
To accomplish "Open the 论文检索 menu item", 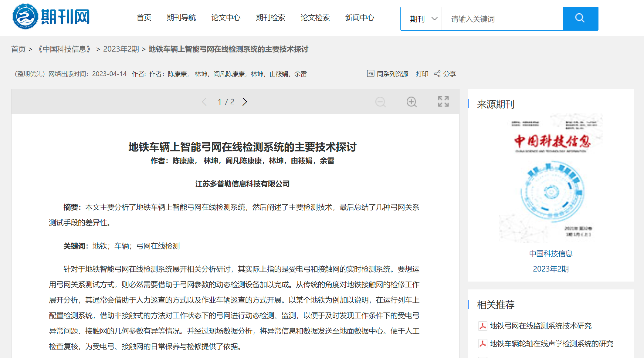I will pyautogui.click(x=315, y=18).
